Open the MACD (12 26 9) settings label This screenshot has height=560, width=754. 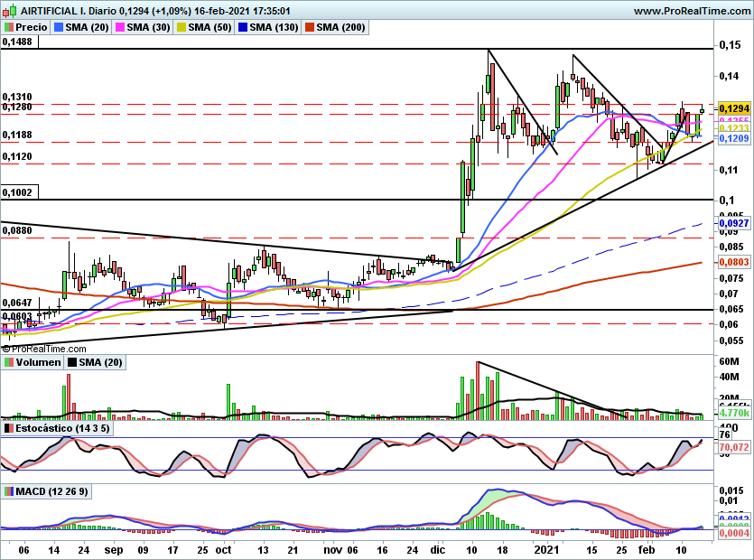52,491
